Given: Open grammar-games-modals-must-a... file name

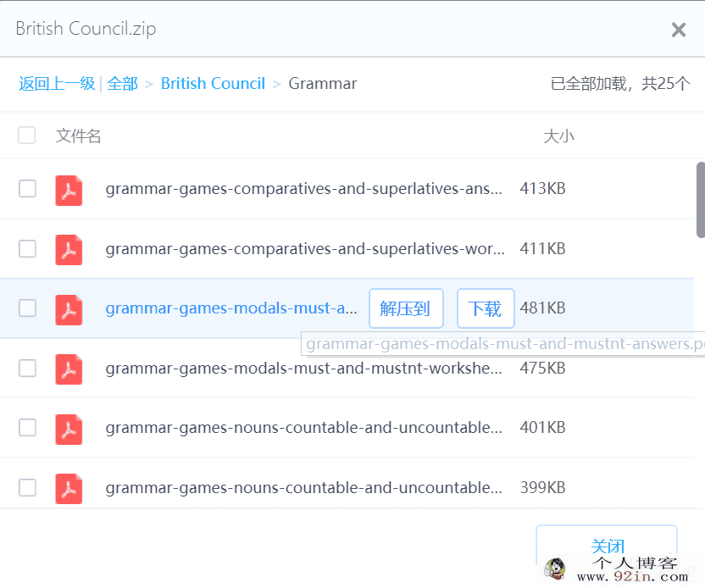Looking at the screenshot, I should 231,308.
